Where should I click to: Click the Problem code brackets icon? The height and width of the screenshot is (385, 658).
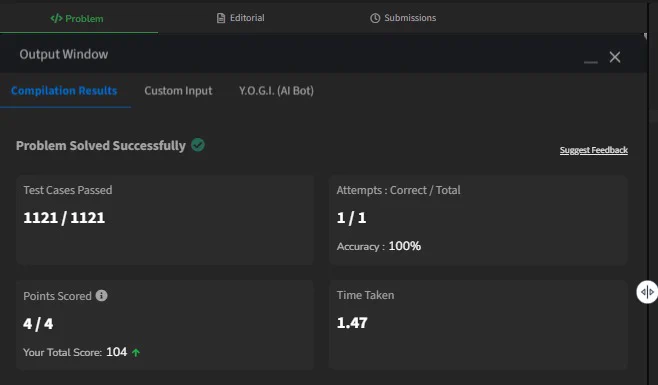pyautogui.click(x=56, y=18)
